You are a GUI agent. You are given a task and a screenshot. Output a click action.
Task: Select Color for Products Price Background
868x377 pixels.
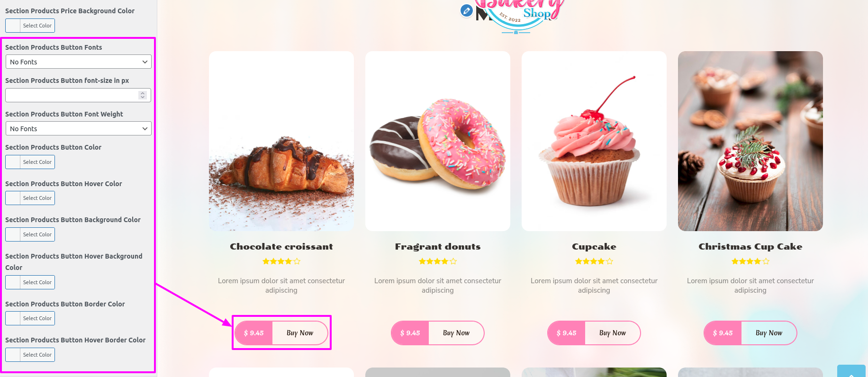30,26
